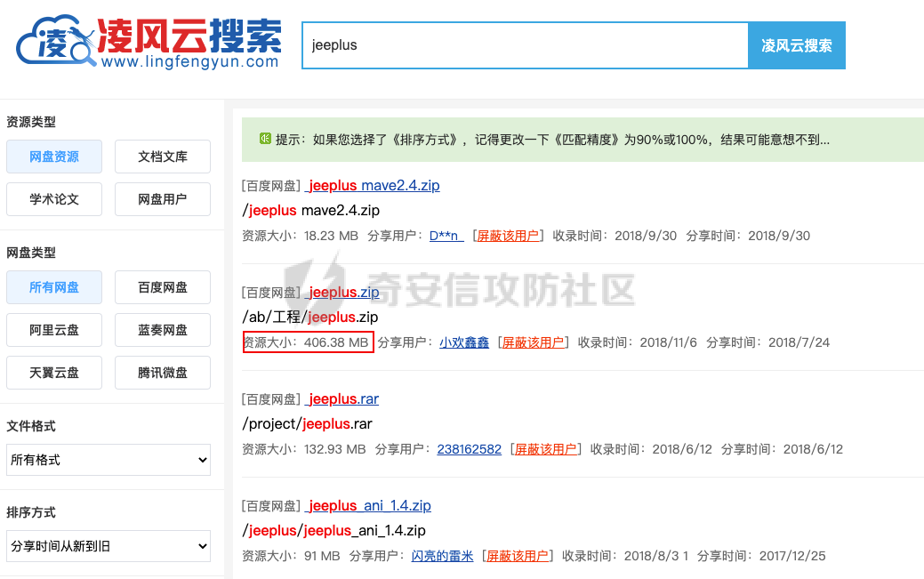Open the 所有格式 file format dropdown
The width and height of the screenshot is (924, 579).
pyautogui.click(x=108, y=460)
